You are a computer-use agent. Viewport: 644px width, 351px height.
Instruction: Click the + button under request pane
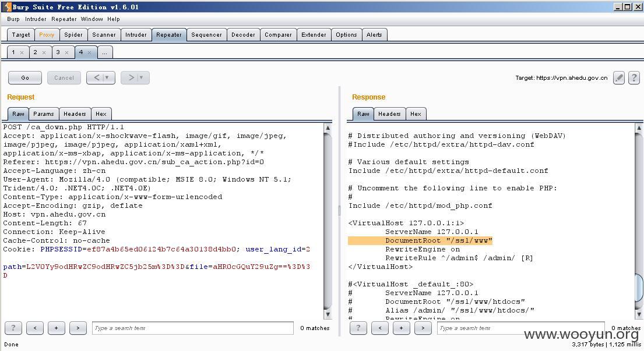(57, 328)
